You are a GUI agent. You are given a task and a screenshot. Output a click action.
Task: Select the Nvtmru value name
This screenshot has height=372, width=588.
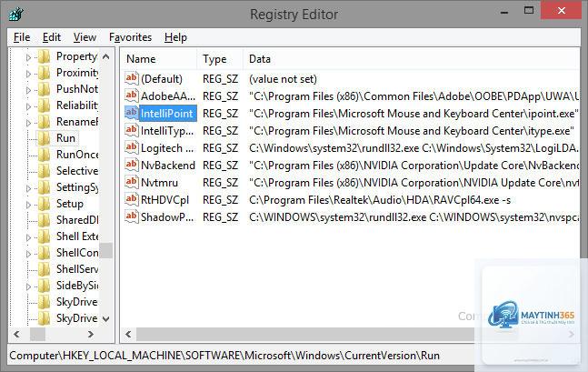tap(159, 183)
